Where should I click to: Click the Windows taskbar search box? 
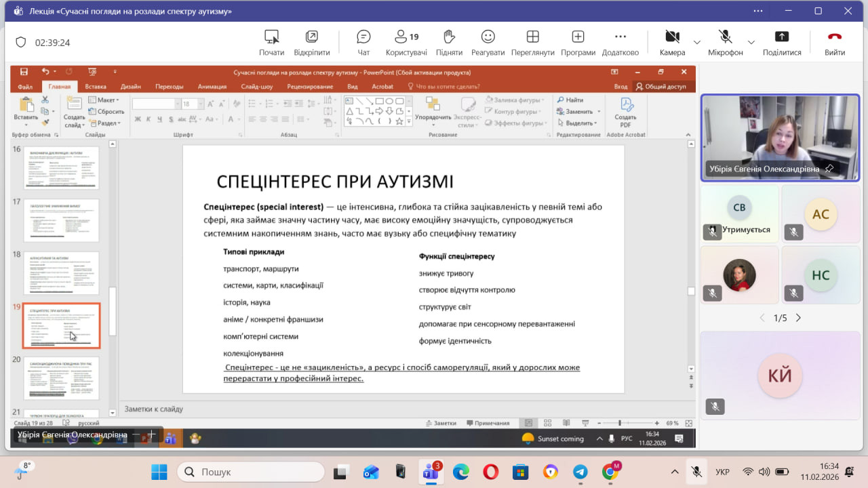pyautogui.click(x=251, y=472)
